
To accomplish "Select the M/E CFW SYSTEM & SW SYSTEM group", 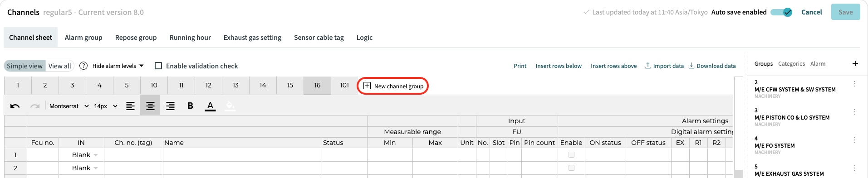I will 795,89.
